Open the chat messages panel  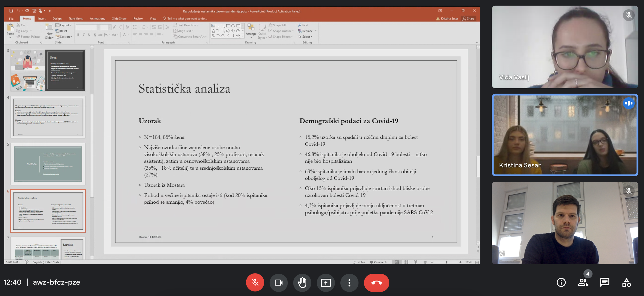(604, 282)
